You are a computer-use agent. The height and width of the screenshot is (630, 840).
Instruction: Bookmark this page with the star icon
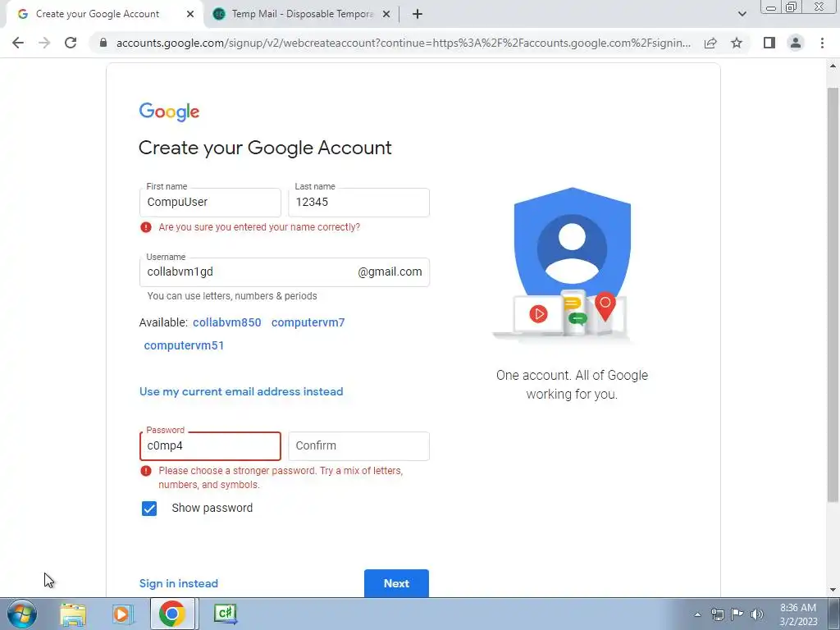pos(737,43)
